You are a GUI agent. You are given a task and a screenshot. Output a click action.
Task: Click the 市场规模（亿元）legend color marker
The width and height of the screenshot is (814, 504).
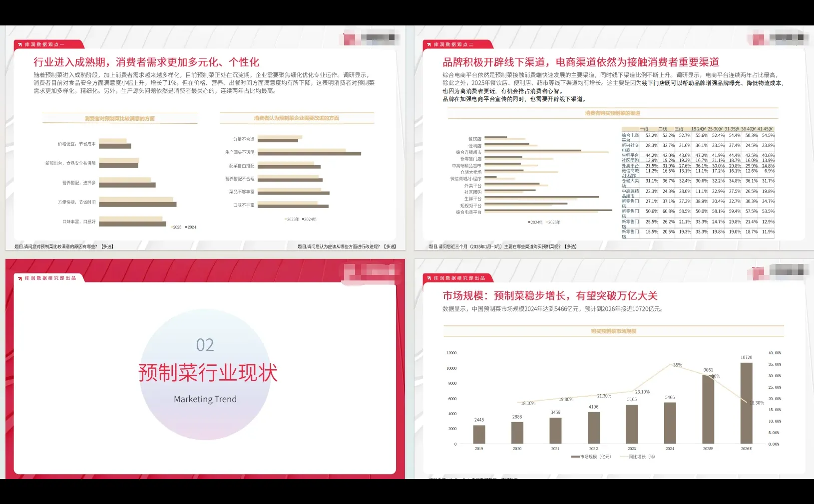[x=574, y=456]
